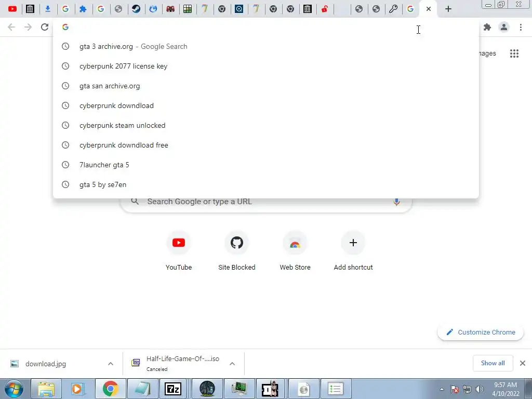Open the dark round game icon in taskbar
Screen dimensions: 532x399
coord(207,389)
